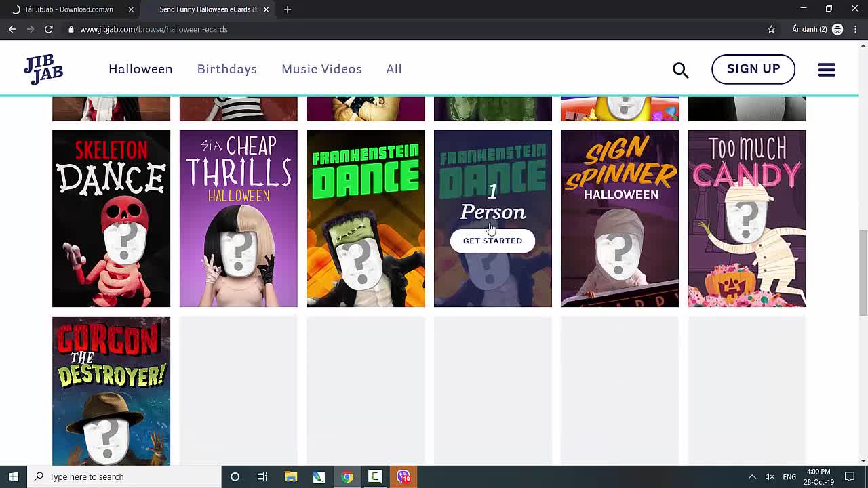Open the Sia Cheap Thrills Halloween card
Image resolution: width=868 pixels, height=488 pixels.
tap(238, 218)
